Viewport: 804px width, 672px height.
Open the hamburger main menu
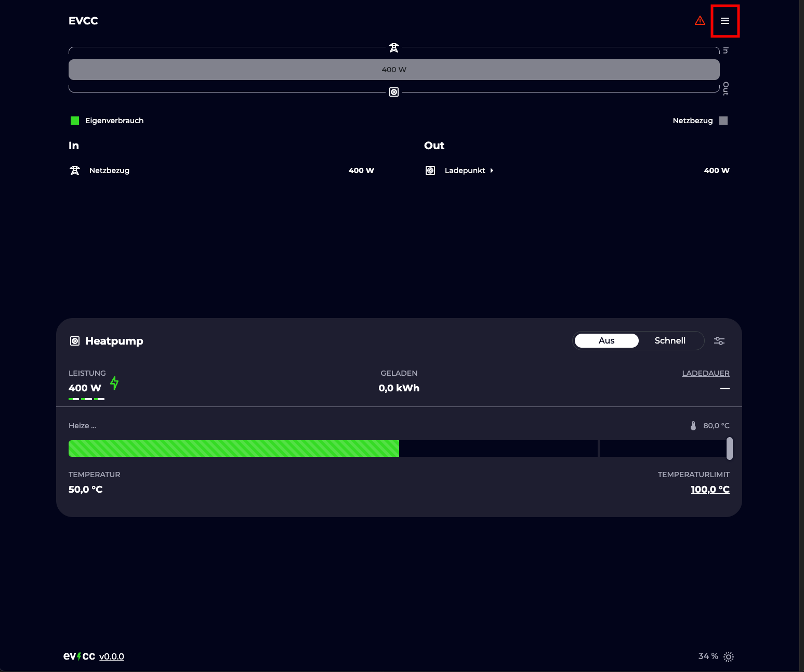pyautogui.click(x=724, y=21)
